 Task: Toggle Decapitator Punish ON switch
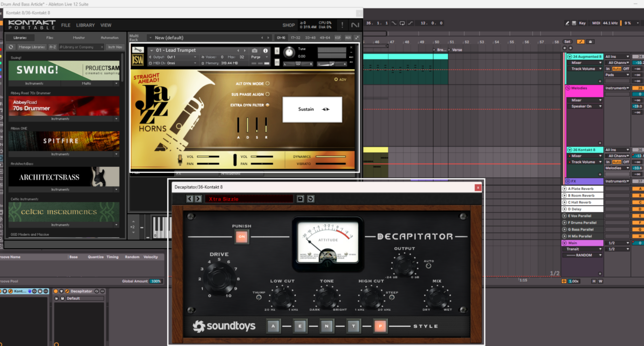coord(242,236)
